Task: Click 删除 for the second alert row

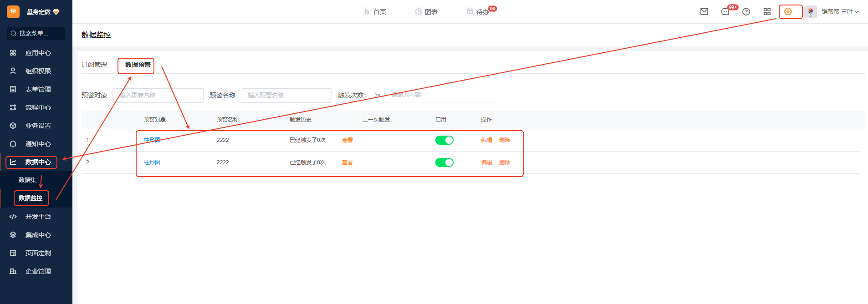Action: [x=504, y=162]
